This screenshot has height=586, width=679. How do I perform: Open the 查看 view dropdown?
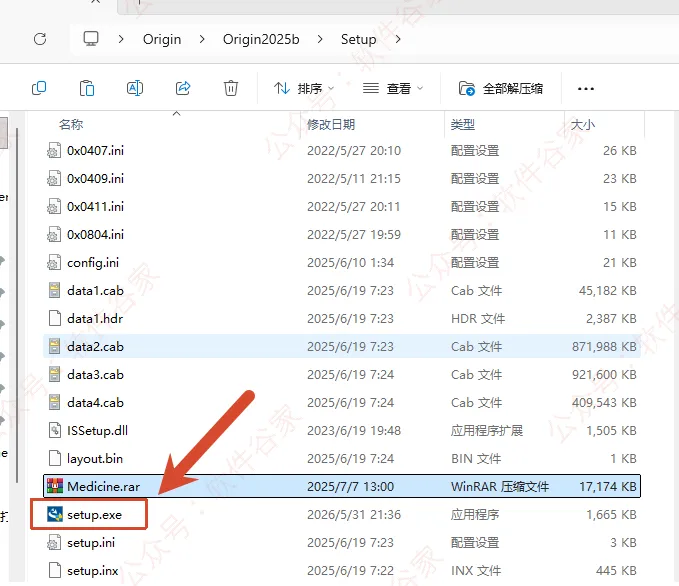click(x=392, y=89)
